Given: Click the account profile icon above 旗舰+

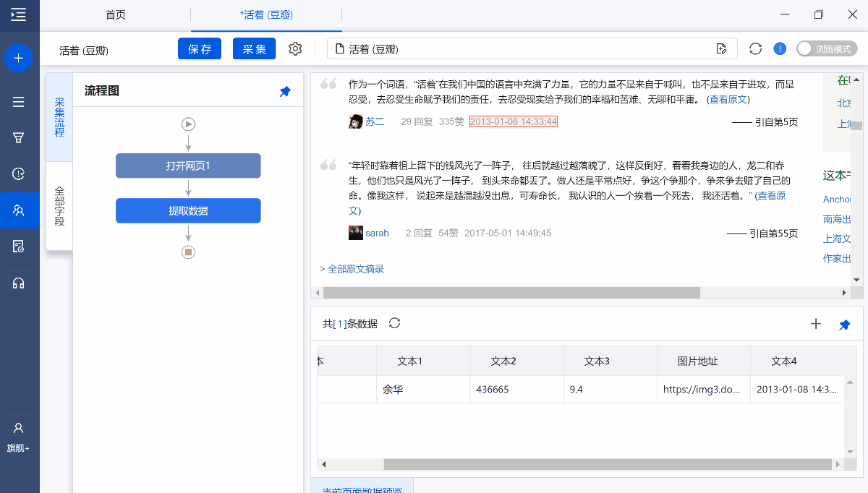Looking at the screenshot, I should click(19, 428).
